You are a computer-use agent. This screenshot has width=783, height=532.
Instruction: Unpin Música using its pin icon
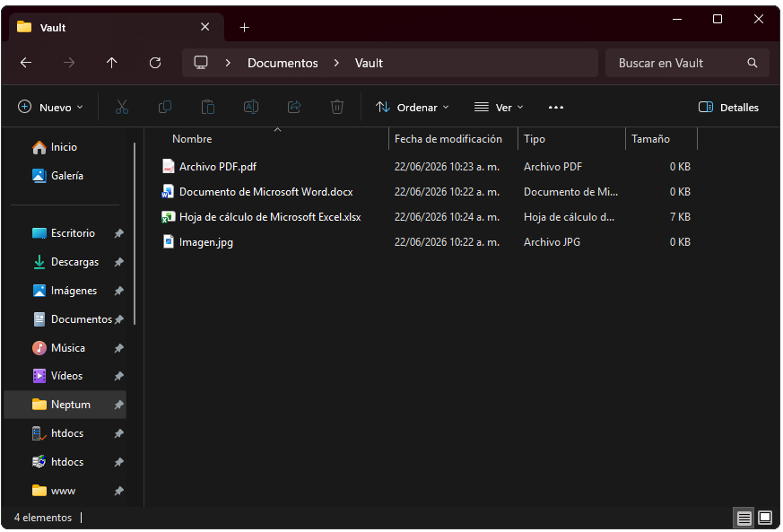(x=119, y=348)
